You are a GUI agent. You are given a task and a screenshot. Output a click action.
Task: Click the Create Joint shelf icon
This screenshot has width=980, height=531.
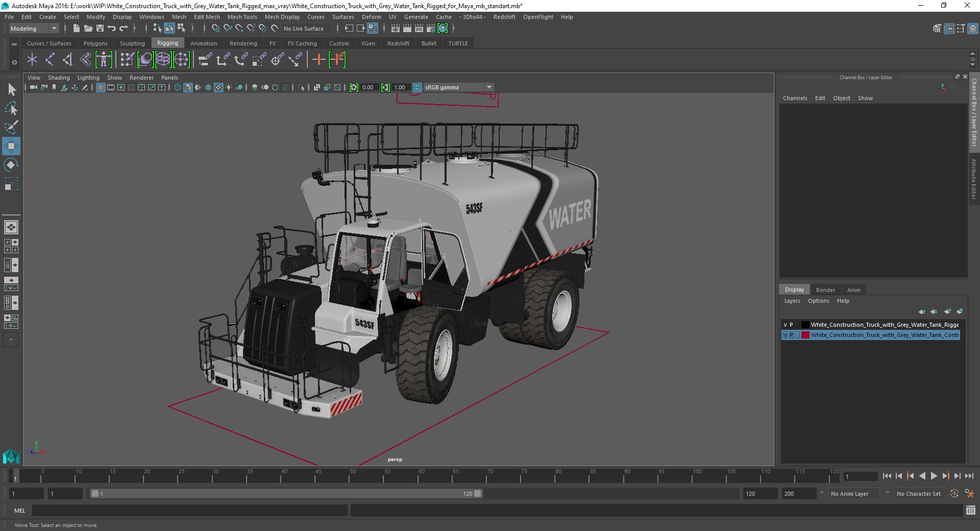click(50, 60)
